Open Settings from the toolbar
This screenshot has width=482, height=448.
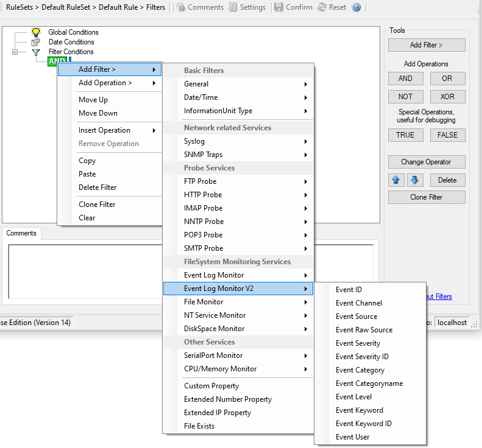point(233,7)
